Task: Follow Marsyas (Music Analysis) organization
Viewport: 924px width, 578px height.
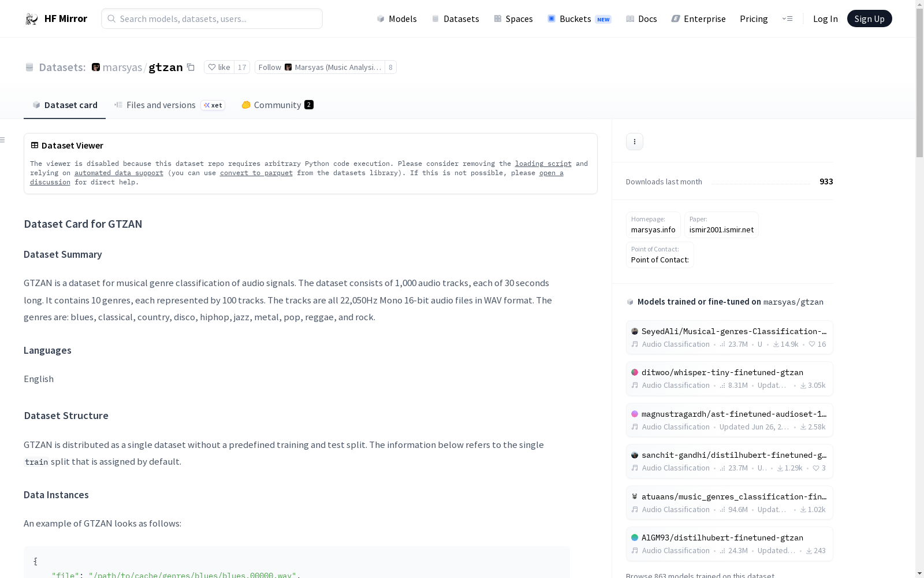Action: pos(320,67)
